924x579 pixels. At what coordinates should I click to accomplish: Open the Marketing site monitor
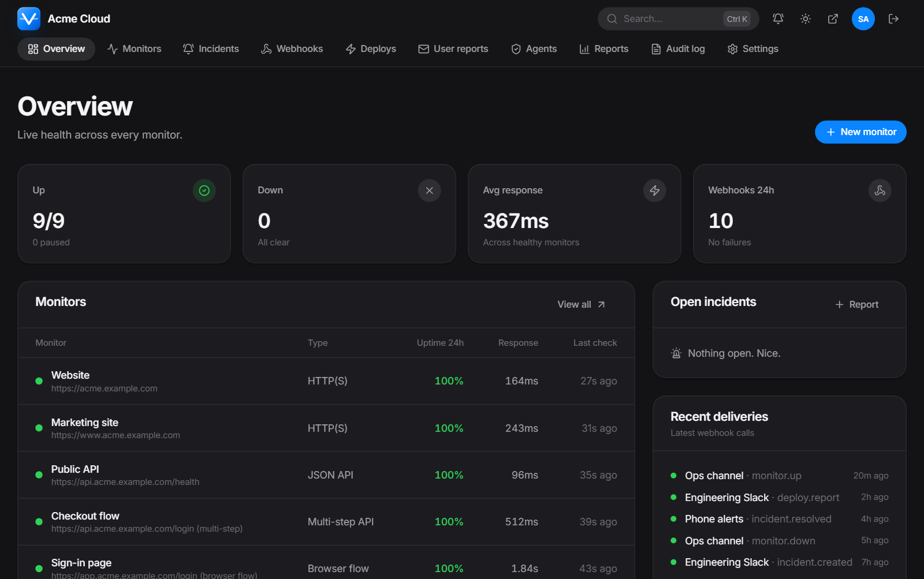[326, 428]
